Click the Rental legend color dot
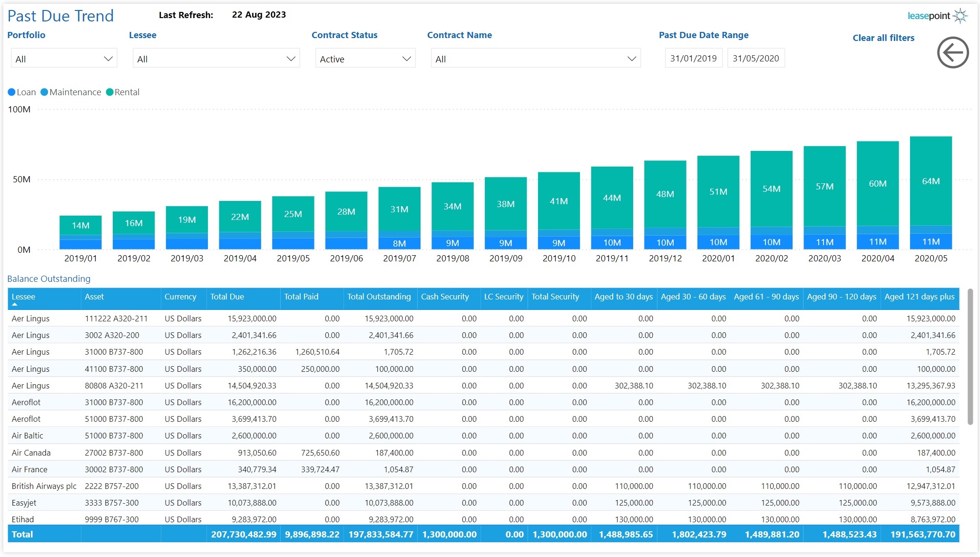Screen dimensions: 980x557 click(x=109, y=92)
